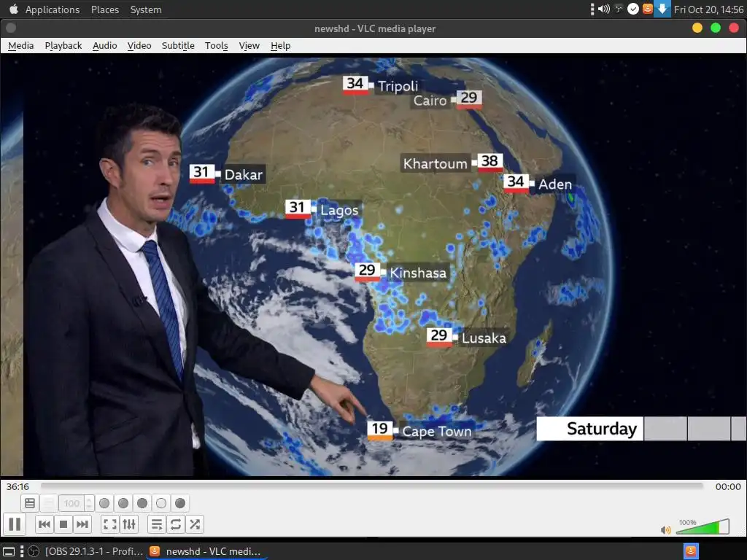Click the Apple logo panel icon

point(13,9)
